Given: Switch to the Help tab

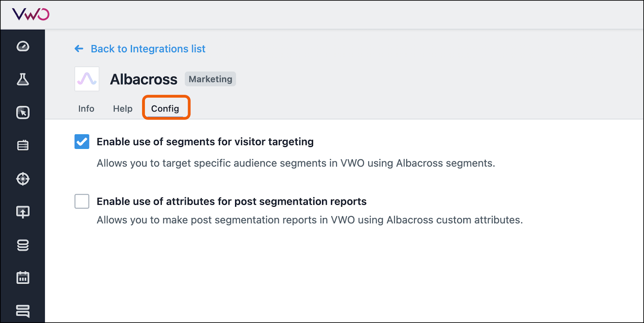Looking at the screenshot, I should (123, 109).
